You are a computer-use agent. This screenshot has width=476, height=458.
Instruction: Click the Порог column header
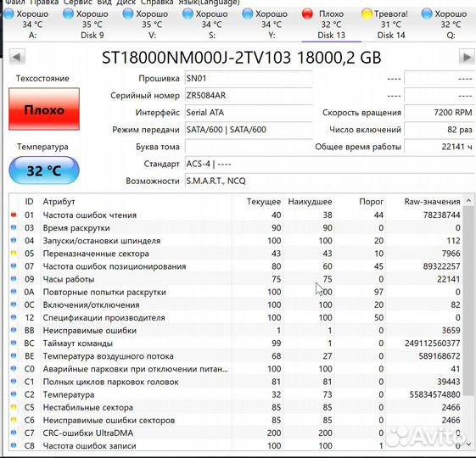pos(371,202)
